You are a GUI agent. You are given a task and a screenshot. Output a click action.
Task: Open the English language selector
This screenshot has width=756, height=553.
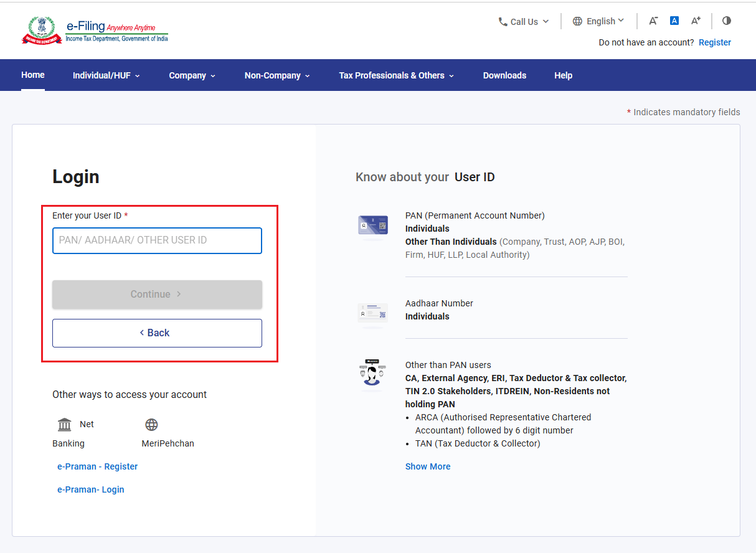coord(598,21)
